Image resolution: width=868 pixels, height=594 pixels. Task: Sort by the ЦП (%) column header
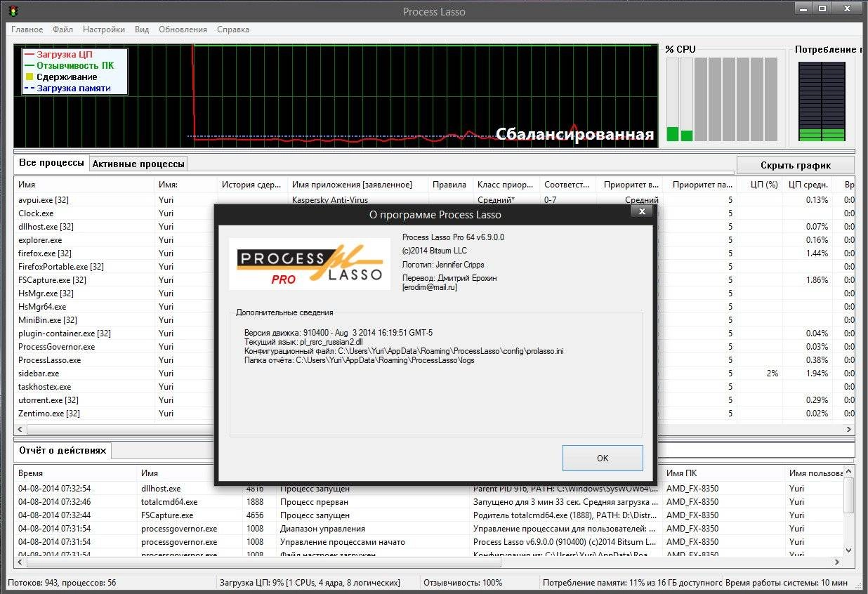760,185
